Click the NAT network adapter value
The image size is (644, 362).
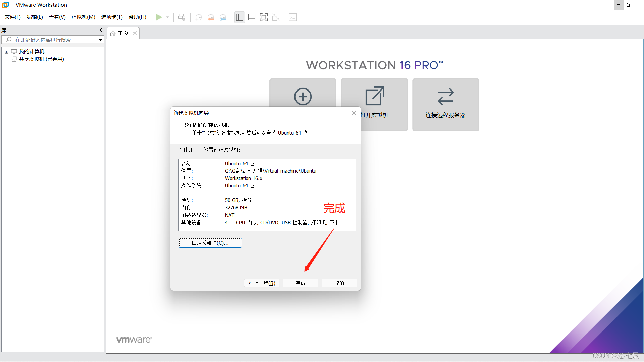(x=230, y=215)
